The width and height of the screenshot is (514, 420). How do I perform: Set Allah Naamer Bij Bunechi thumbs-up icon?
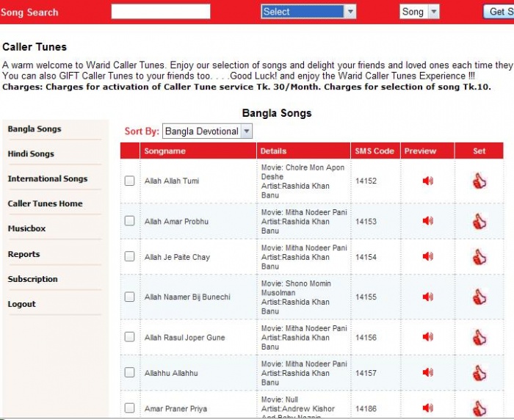(479, 297)
